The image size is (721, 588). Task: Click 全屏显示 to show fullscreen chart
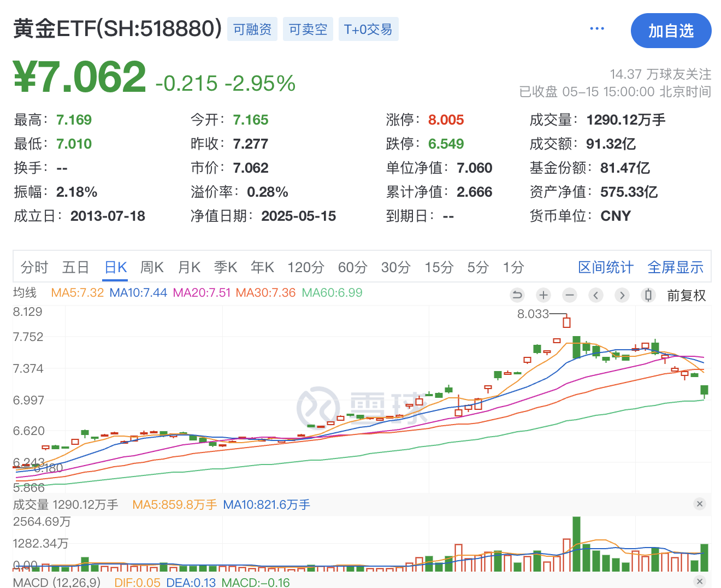pyautogui.click(x=675, y=267)
